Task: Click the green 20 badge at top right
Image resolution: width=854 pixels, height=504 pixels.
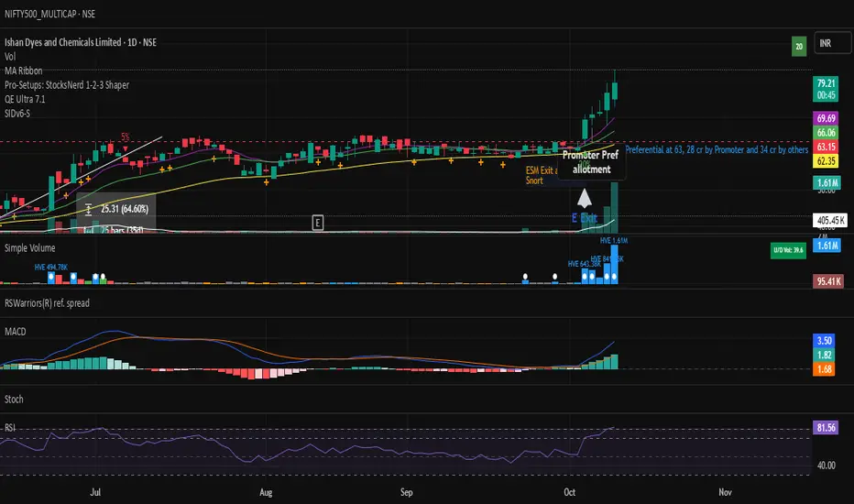Action: 799,47
